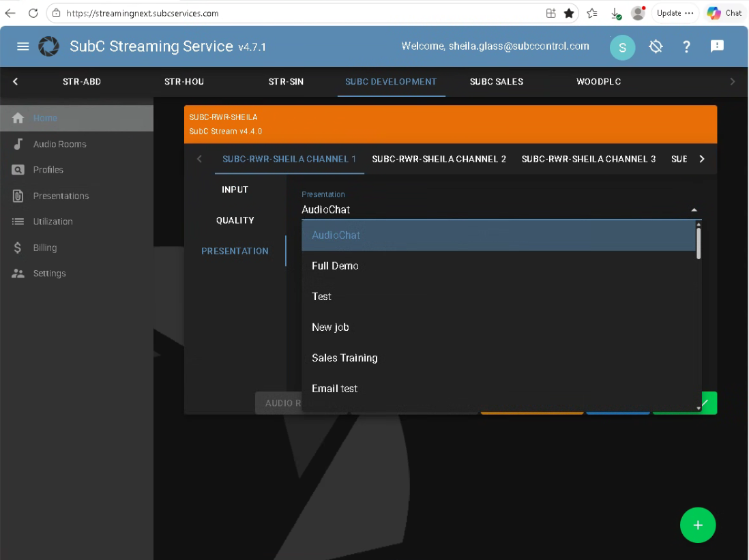
Task: Switch to the STR-ABD tab
Action: (82, 82)
